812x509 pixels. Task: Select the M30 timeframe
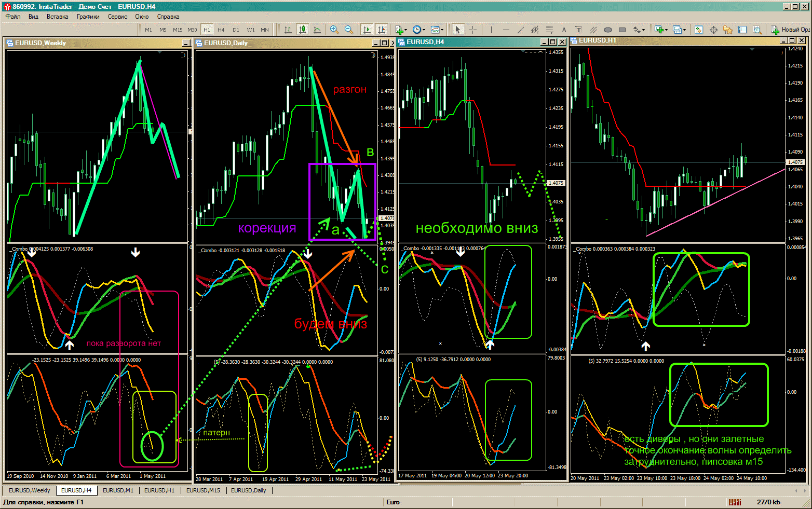tap(192, 30)
